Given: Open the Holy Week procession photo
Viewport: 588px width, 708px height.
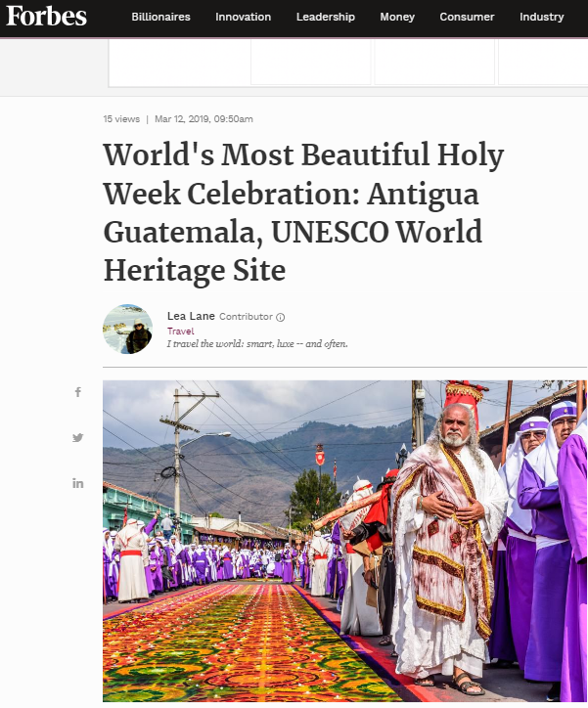Looking at the screenshot, I should [x=345, y=541].
